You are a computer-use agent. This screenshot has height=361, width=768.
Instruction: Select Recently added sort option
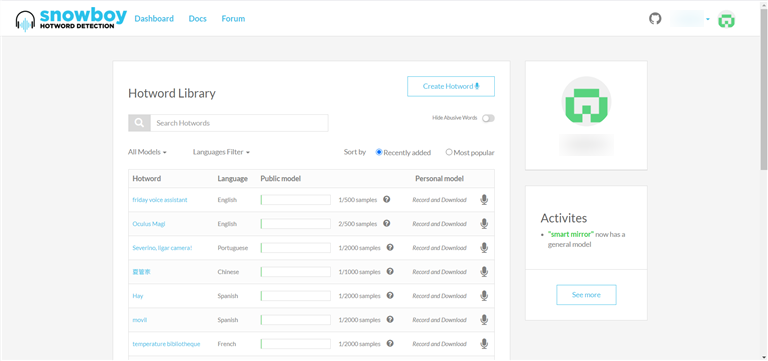tap(379, 152)
